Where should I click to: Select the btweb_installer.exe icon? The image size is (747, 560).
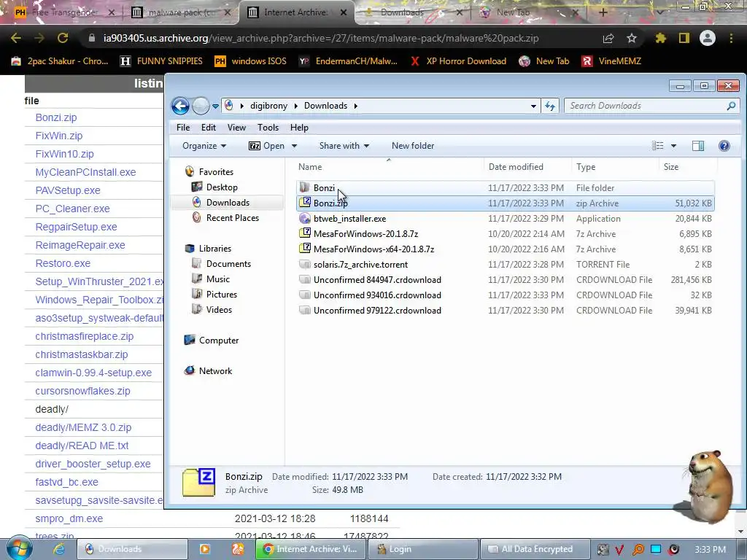click(304, 219)
